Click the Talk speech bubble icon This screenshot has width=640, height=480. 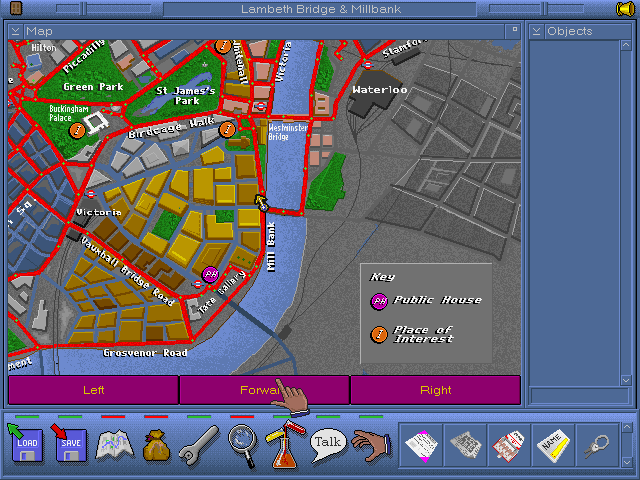[328, 444]
